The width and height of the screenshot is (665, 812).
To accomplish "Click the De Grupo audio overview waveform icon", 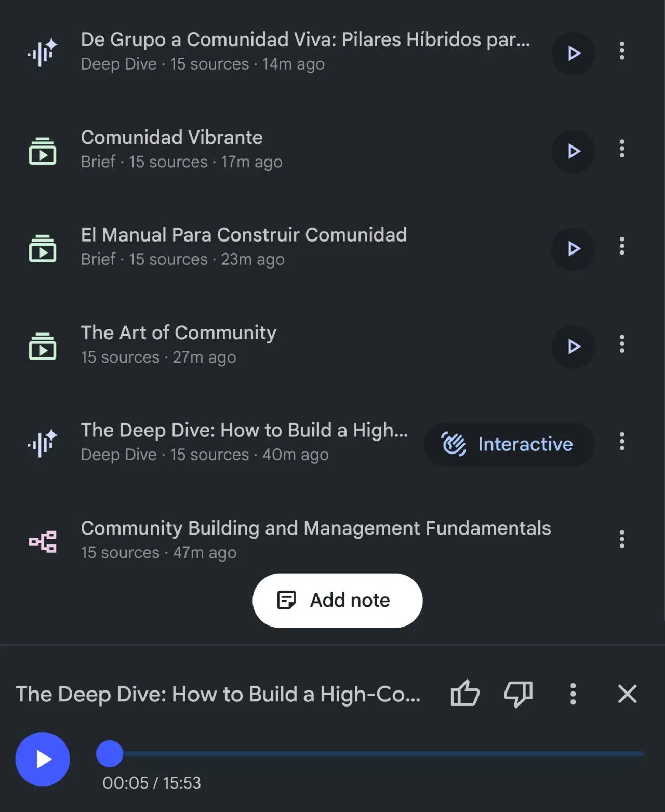I will 43,53.
